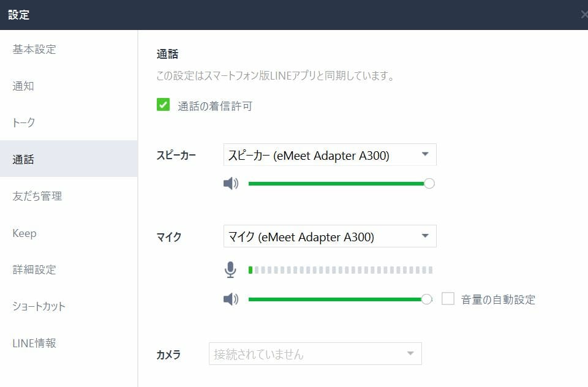Screen dimensions: 588x387
Task: Select トーク in the sidebar
Action: pyautogui.click(x=24, y=123)
